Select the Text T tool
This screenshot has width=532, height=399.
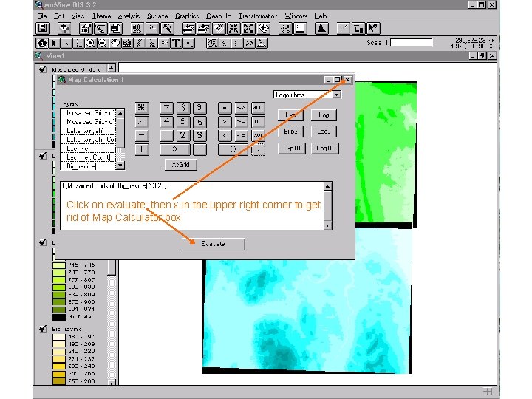tap(176, 43)
